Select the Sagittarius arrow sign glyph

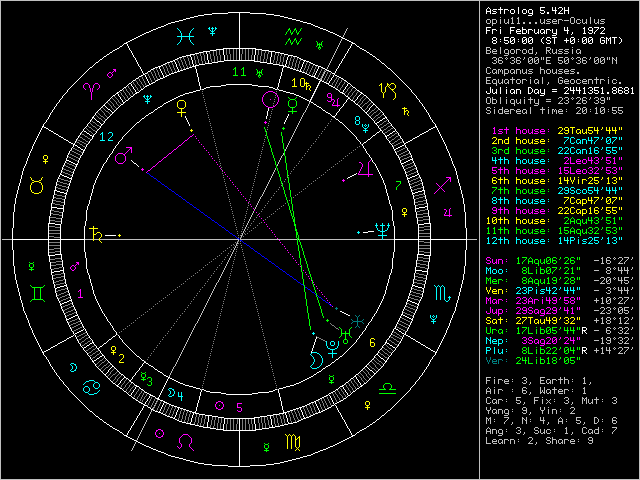[442, 185]
